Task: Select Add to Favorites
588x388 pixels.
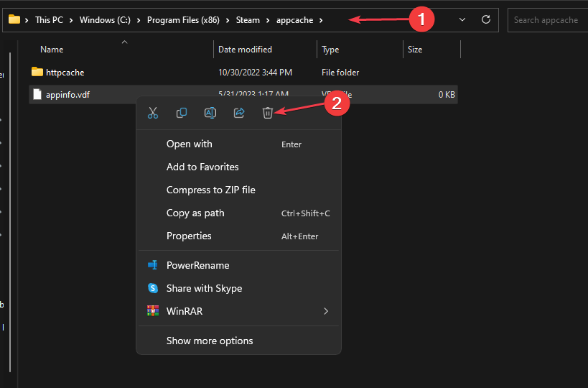Action: [239, 167]
